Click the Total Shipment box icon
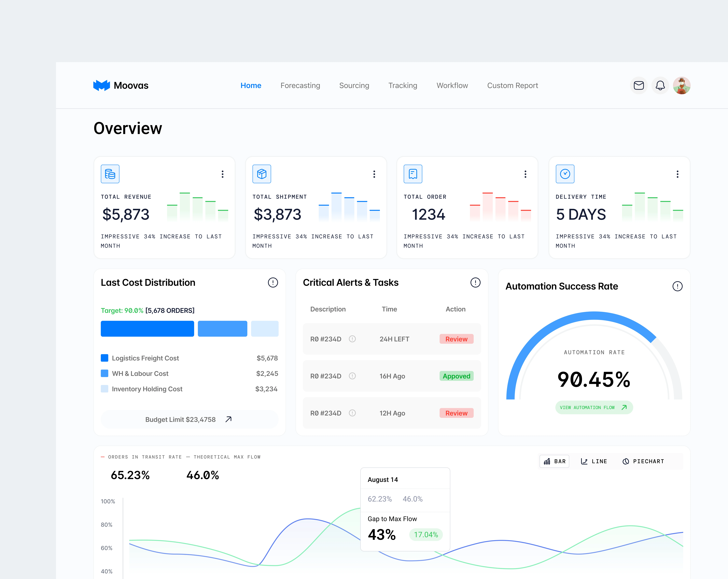Image resolution: width=728 pixels, height=579 pixels. click(x=262, y=174)
